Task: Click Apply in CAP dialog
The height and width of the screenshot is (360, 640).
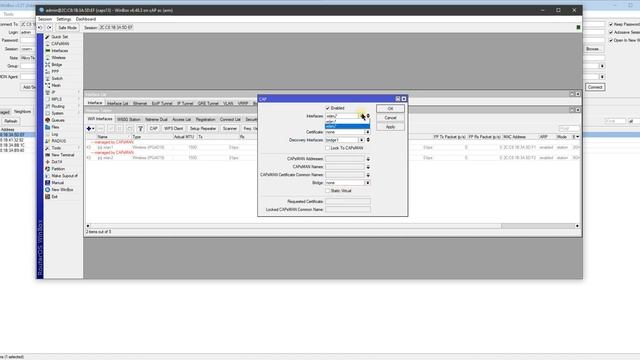Action: point(390,127)
